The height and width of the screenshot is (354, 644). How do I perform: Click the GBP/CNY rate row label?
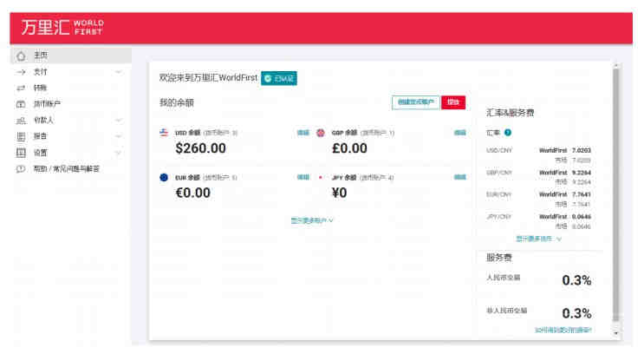[x=499, y=173]
